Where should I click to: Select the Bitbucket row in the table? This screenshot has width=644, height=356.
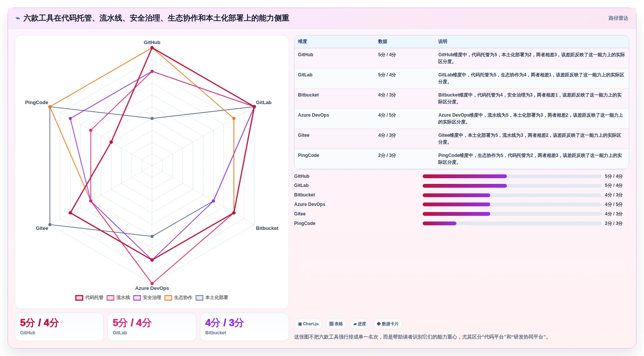pos(461,98)
